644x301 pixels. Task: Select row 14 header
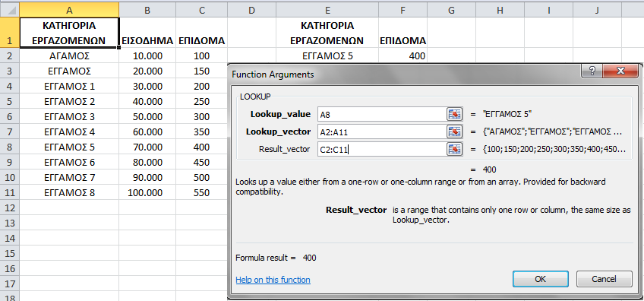pyautogui.click(x=9, y=238)
